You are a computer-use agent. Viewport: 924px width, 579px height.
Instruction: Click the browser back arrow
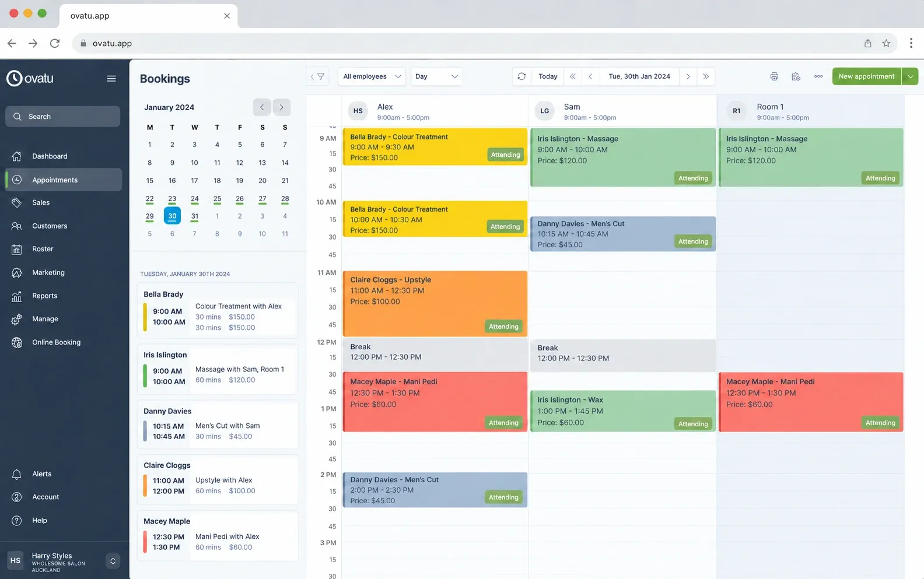coord(12,43)
